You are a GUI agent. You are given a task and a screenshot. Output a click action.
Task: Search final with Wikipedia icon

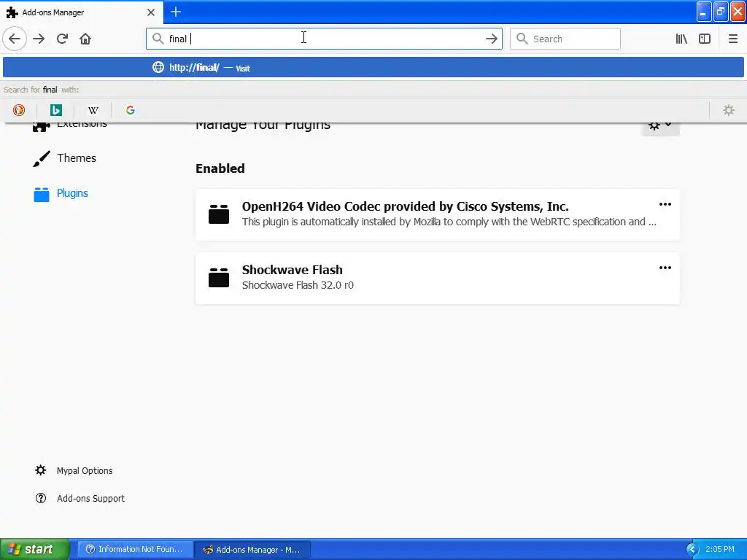93,110
